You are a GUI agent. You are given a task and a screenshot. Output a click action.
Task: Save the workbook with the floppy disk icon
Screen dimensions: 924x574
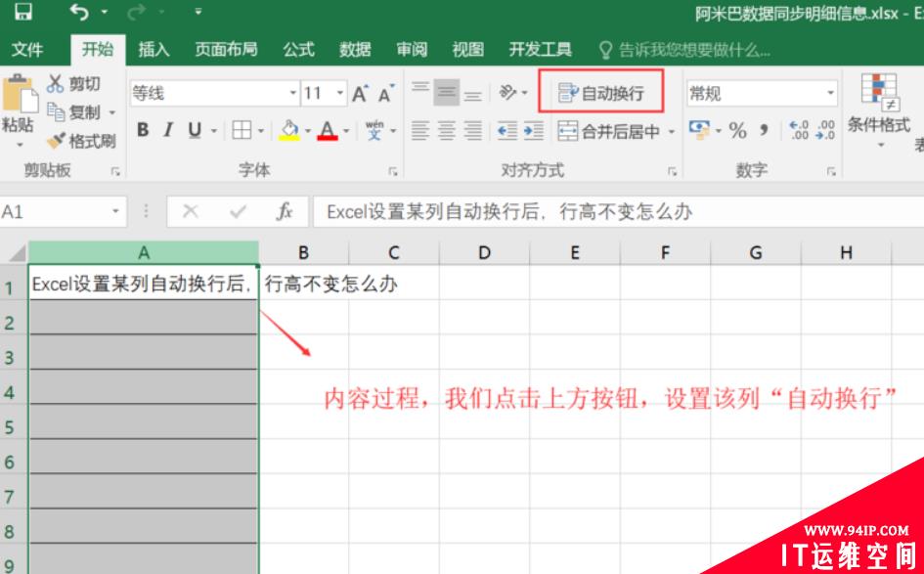(x=23, y=12)
